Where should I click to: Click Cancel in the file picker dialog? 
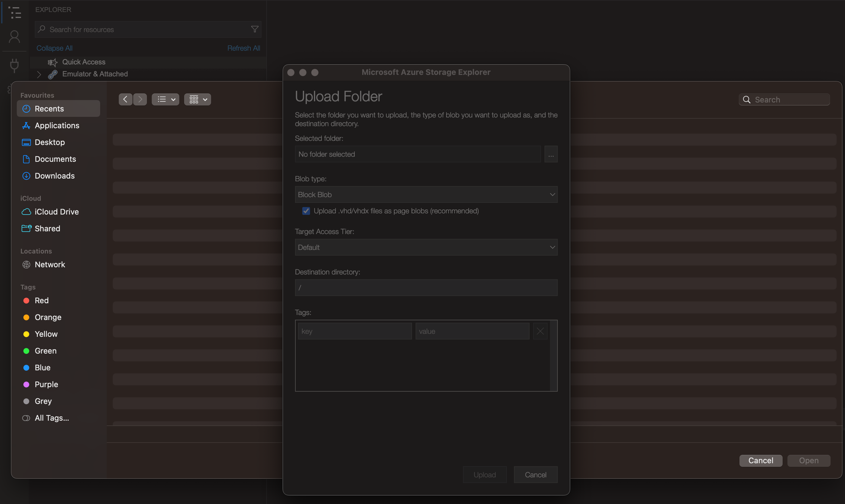click(x=761, y=461)
